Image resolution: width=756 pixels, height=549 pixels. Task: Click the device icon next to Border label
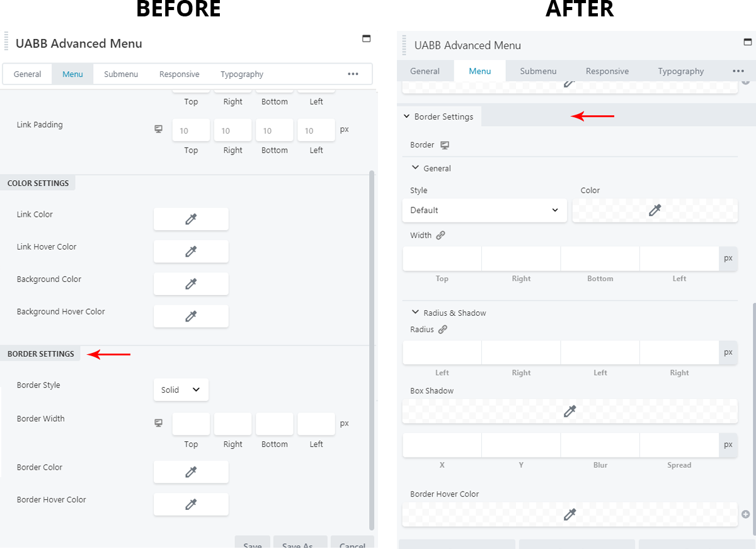pos(445,145)
